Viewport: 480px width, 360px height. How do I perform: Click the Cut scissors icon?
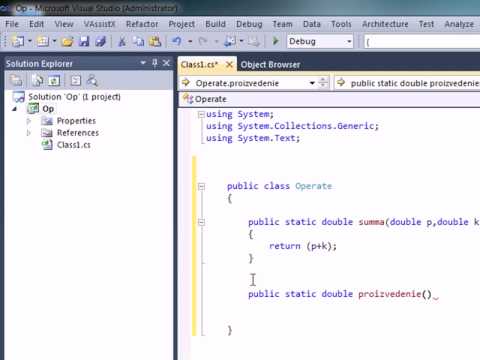coord(122,42)
